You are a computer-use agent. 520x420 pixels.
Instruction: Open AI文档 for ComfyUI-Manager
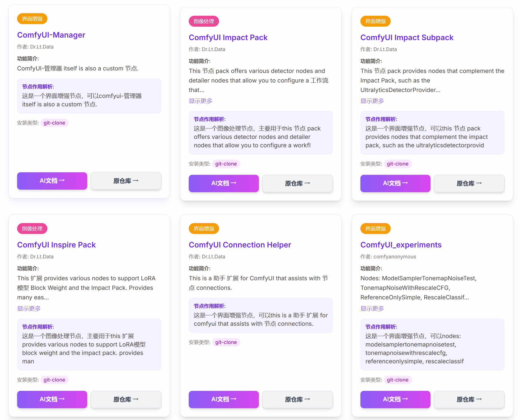point(52,181)
